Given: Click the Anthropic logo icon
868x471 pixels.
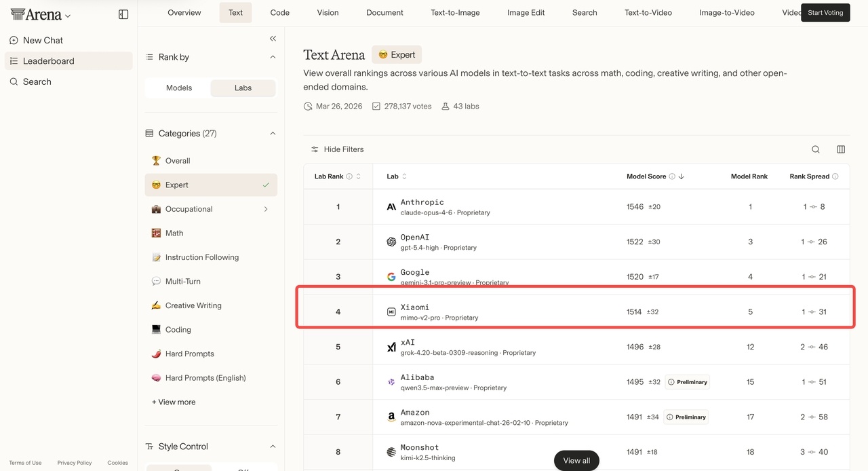Looking at the screenshot, I should [391, 207].
